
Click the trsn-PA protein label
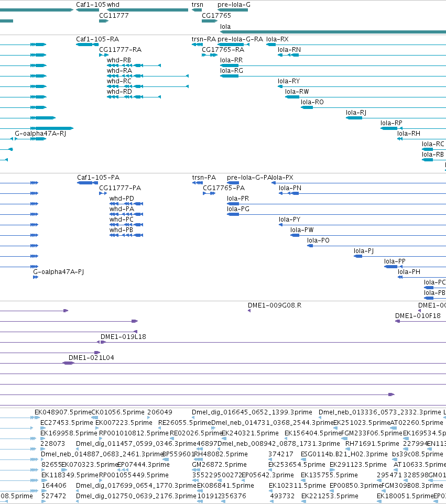pos(204,178)
